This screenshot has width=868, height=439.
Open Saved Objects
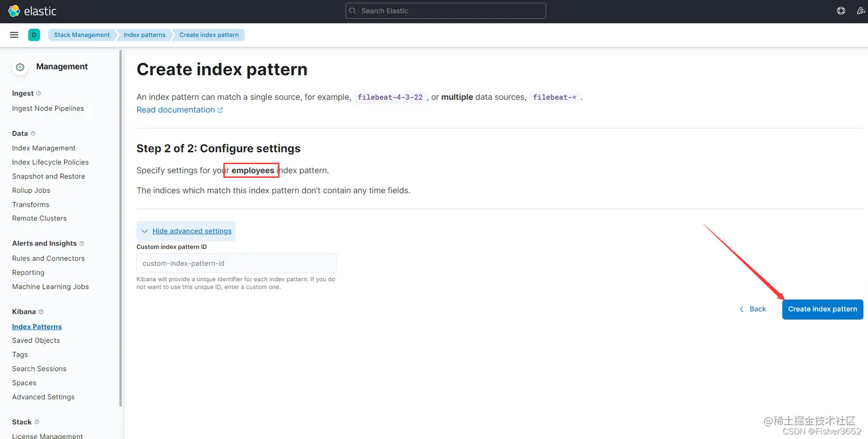(36, 341)
